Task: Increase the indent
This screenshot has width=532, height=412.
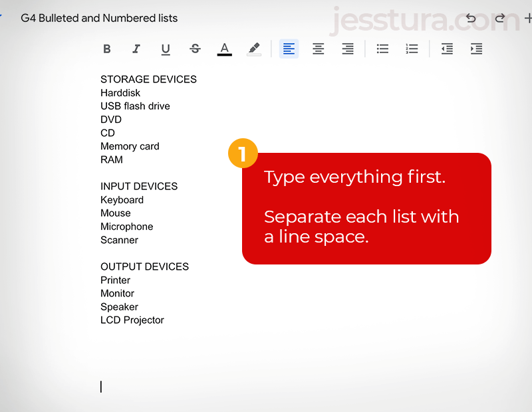Action: [476, 49]
